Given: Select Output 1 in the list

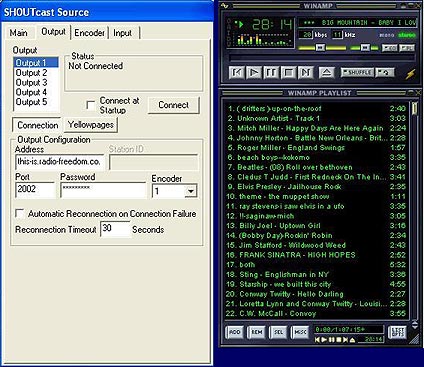Looking at the screenshot, I should coord(36,63).
